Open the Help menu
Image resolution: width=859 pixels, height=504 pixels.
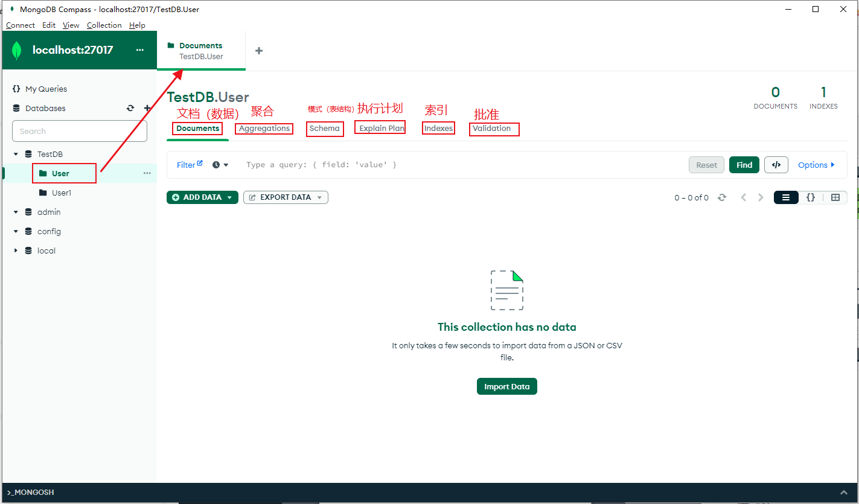(x=137, y=25)
